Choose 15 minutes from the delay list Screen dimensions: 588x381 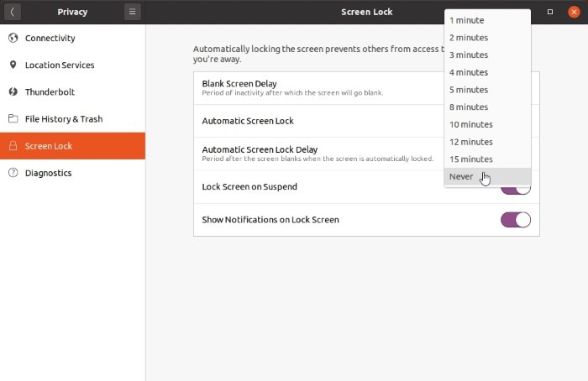tap(487, 159)
